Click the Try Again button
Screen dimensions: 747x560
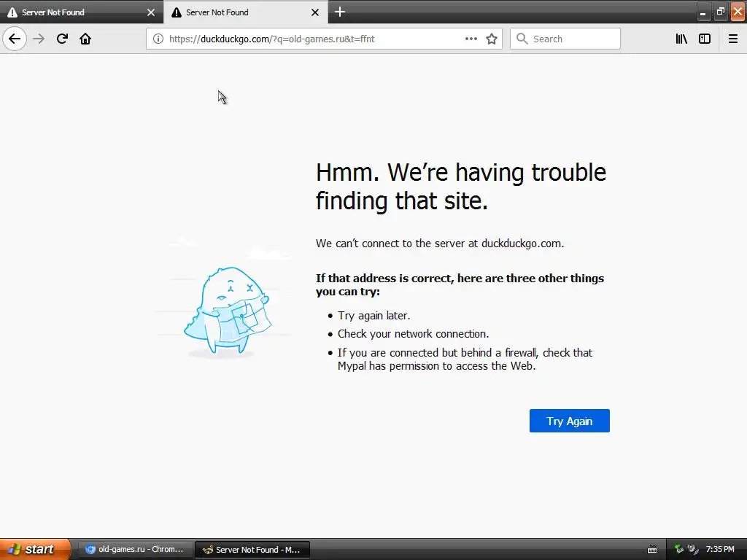point(569,421)
